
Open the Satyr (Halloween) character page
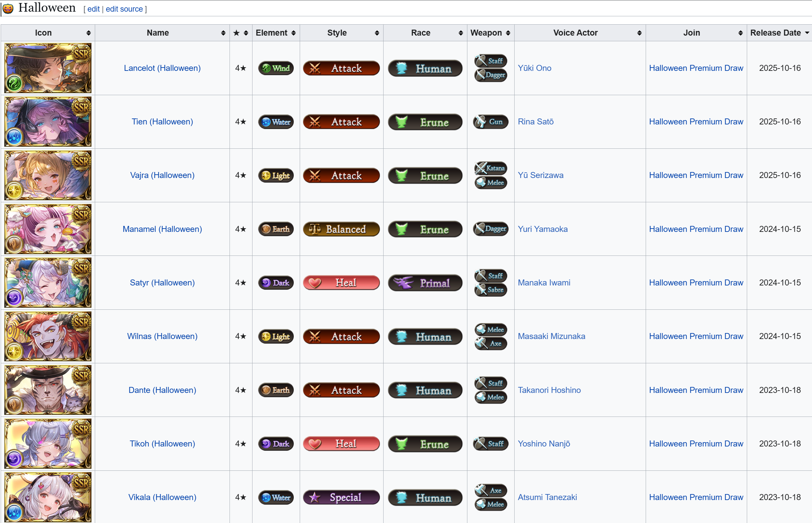(x=162, y=283)
